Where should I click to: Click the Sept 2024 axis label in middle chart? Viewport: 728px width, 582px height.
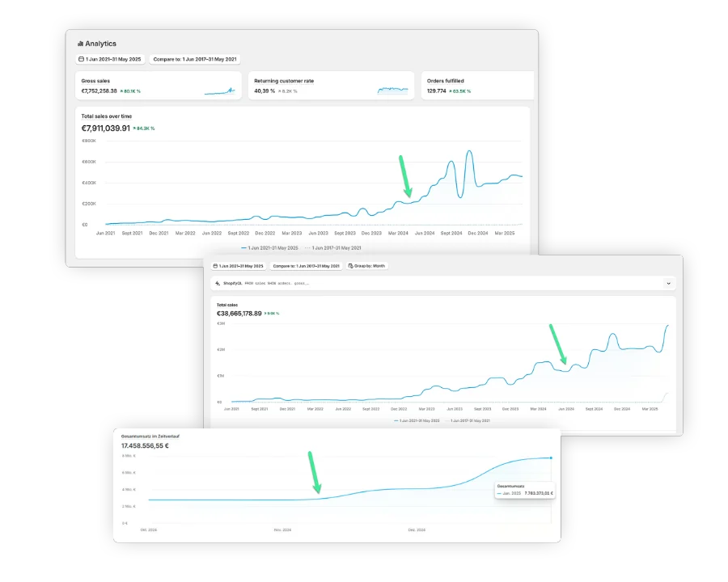tap(594, 409)
